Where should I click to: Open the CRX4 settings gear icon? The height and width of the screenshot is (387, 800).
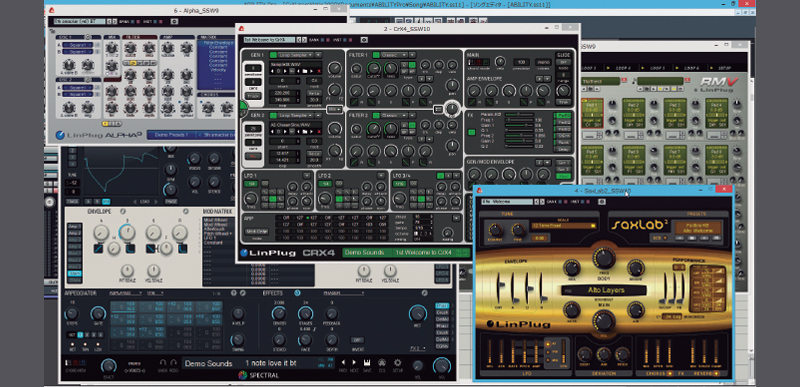click(364, 40)
